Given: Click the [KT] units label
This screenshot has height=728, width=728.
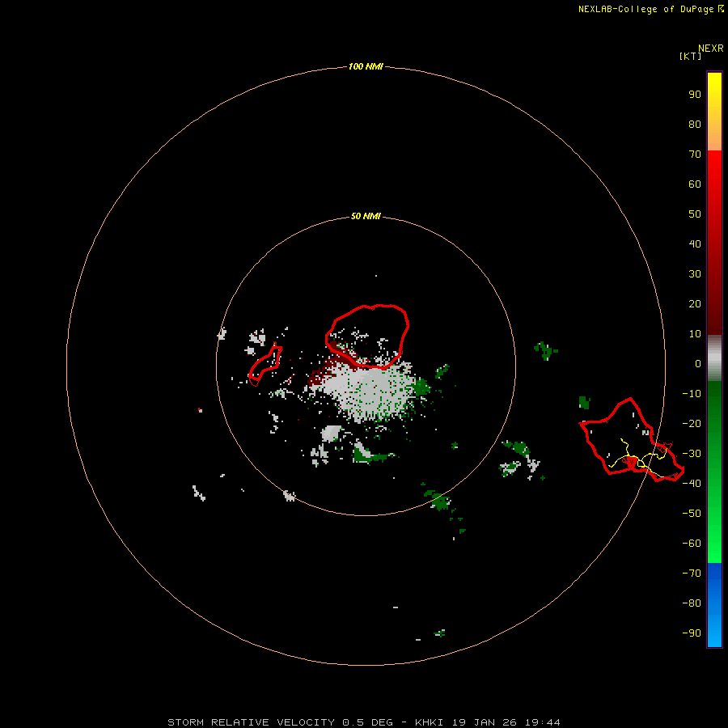Looking at the screenshot, I should (690, 56).
